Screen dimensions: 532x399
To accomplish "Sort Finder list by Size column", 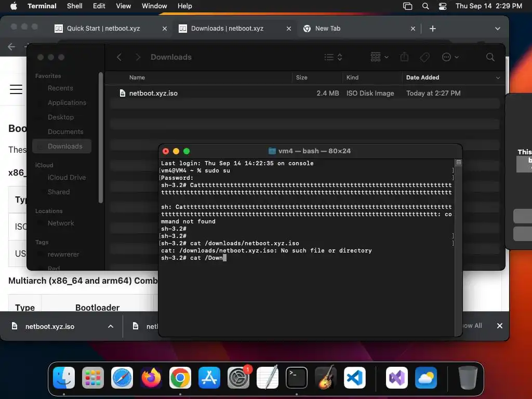I will pos(302,78).
